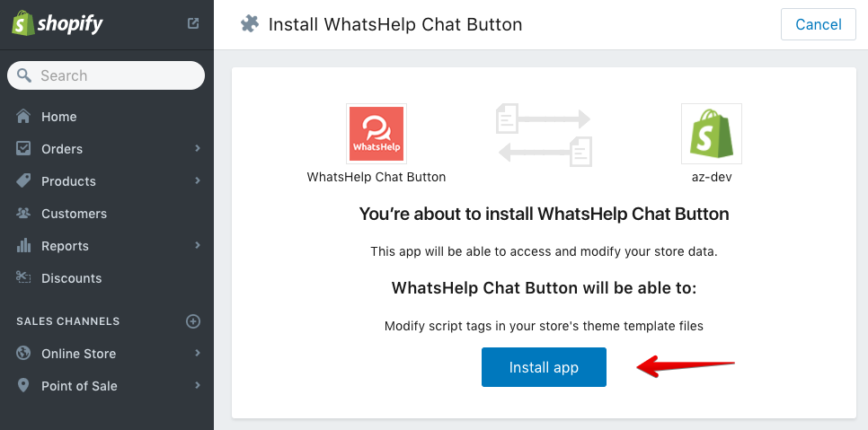Viewport: 868px width, 430px height.
Task: Cancel the app installation
Action: 819,24
